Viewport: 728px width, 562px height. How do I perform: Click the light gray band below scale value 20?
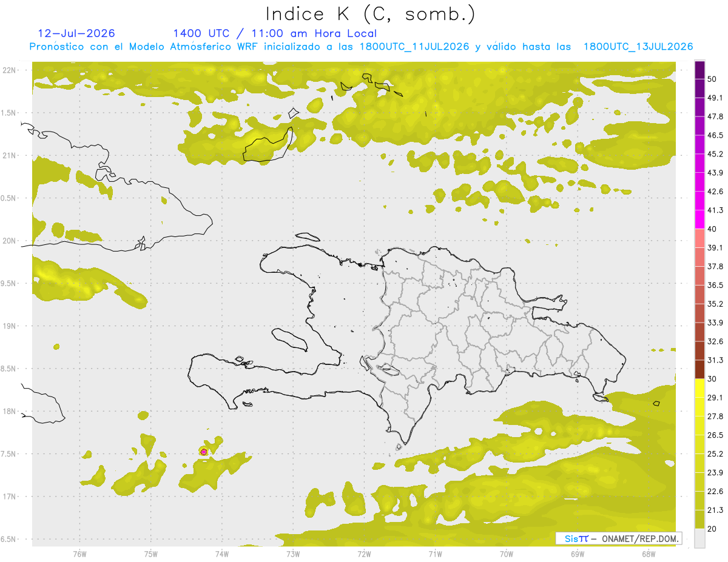click(x=699, y=538)
